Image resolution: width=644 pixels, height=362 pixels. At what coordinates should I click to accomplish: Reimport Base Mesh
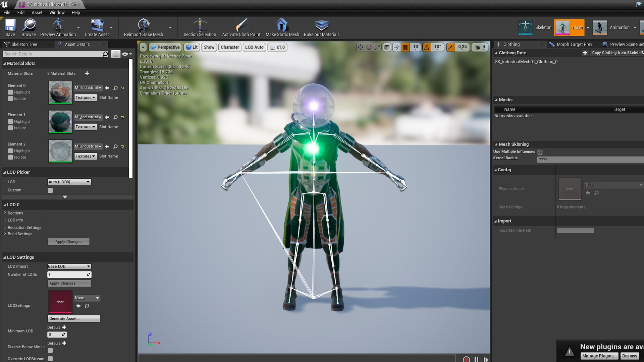143,27
